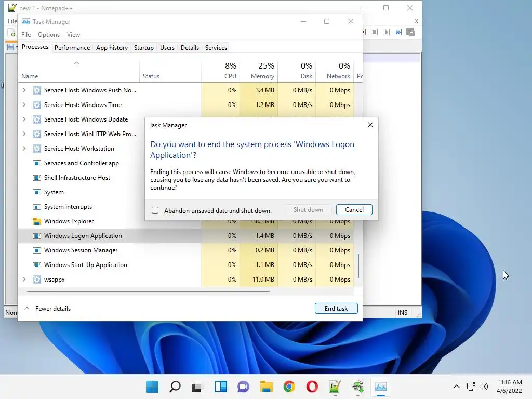The image size is (532, 399).
Task: Open the Task Manager Options menu
Action: [x=48, y=35]
